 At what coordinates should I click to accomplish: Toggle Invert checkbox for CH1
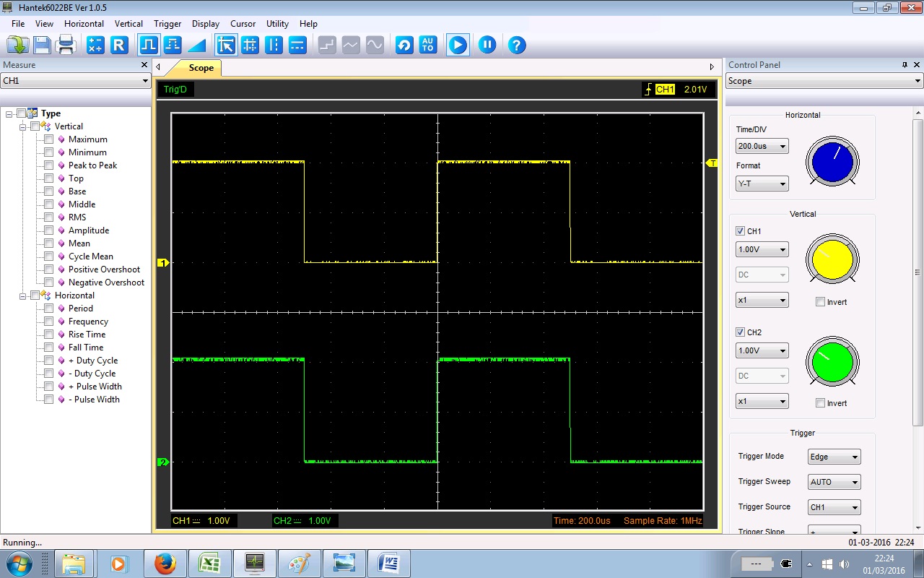click(820, 302)
